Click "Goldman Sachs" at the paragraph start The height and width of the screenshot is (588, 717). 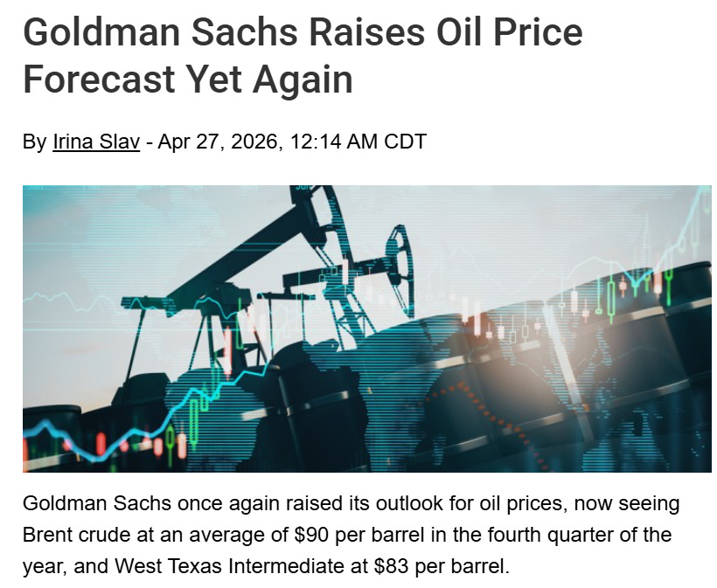pyautogui.click(x=97, y=503)
